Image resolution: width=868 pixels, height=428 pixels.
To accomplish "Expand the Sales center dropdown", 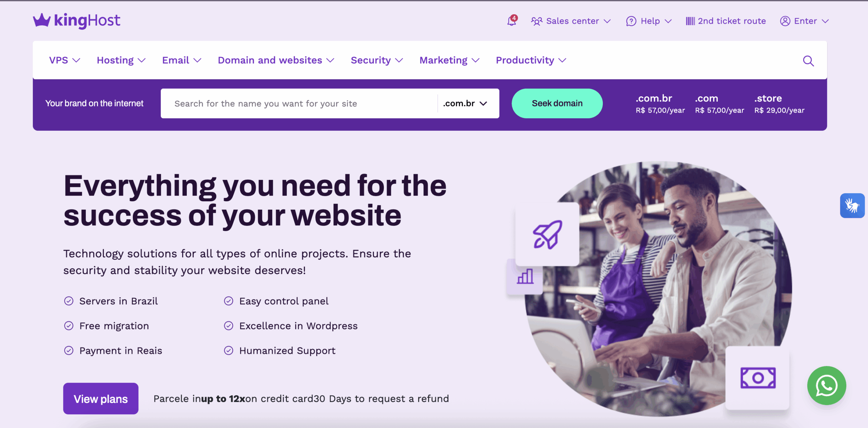I will [x=571, y=21].
